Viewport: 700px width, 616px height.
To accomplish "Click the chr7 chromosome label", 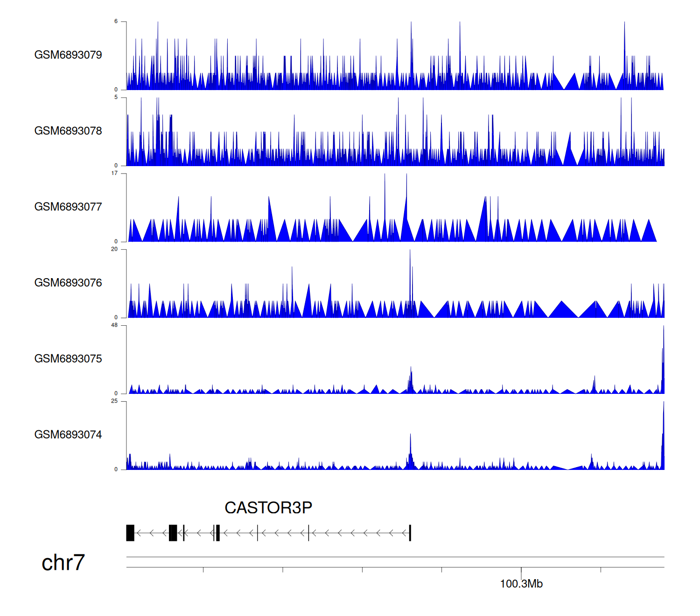I will tap(63, 563).
